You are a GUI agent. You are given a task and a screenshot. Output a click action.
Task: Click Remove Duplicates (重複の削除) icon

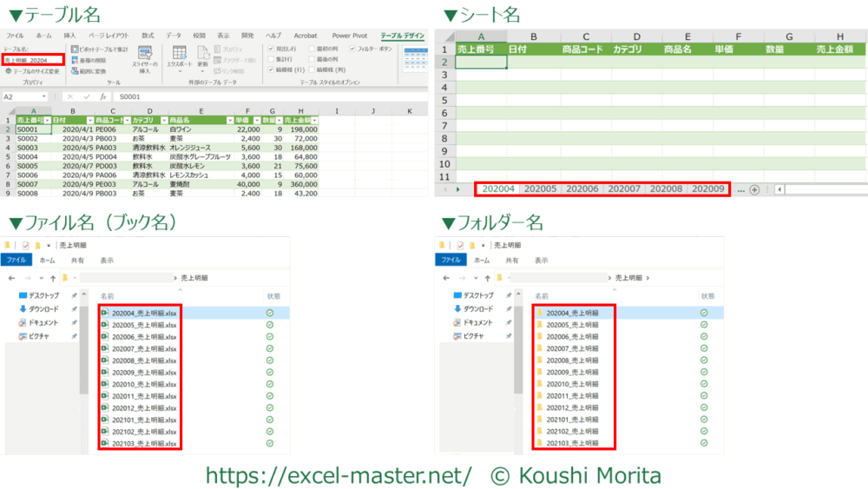[x=91, y=60]
